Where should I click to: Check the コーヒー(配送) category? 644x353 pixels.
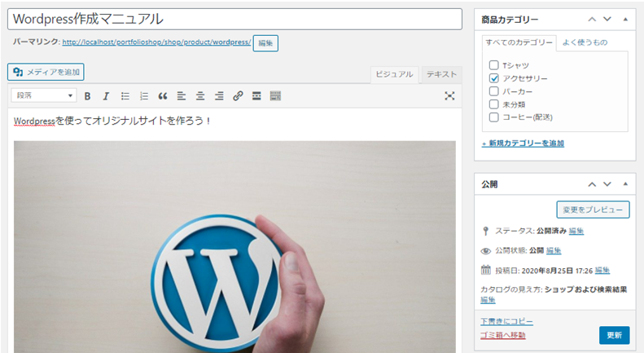[494, 117]
